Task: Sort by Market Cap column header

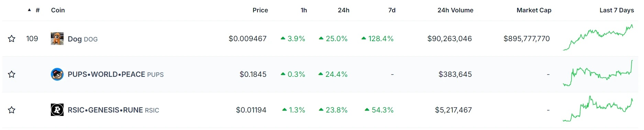Action: tap(534, 10)
